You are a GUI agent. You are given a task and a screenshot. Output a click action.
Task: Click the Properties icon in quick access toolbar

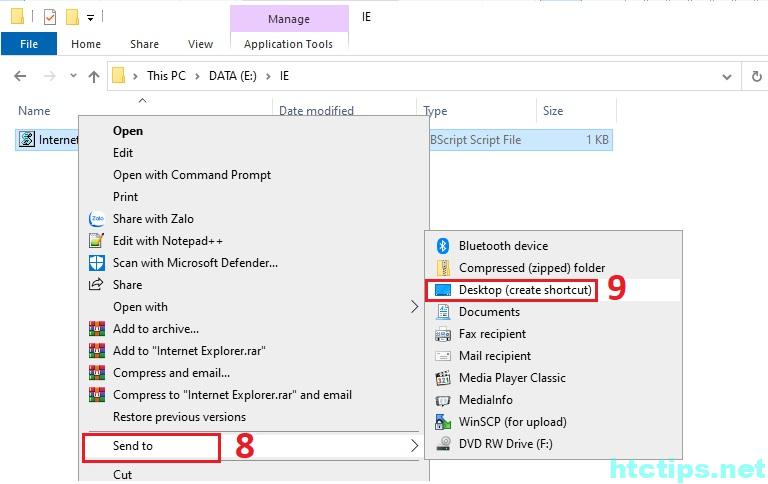click(50, 17)
